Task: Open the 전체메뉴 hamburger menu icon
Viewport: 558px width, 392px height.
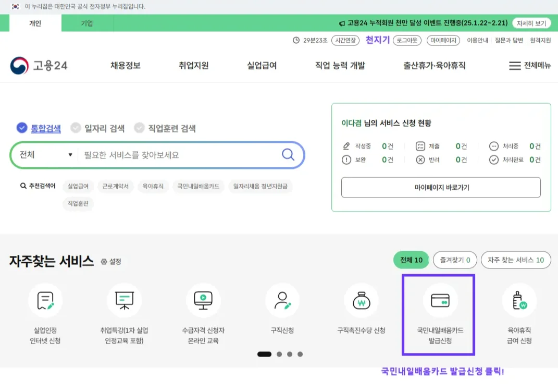Action: coord(515,67)
